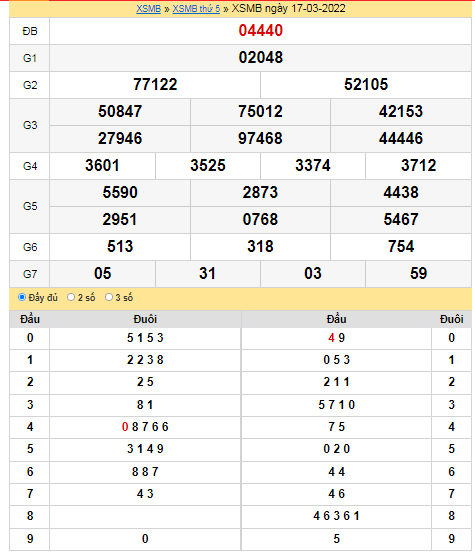This screenshot has width=475, height=553.
Task: Click the G2 number 52105
Action: pos(366,85)
